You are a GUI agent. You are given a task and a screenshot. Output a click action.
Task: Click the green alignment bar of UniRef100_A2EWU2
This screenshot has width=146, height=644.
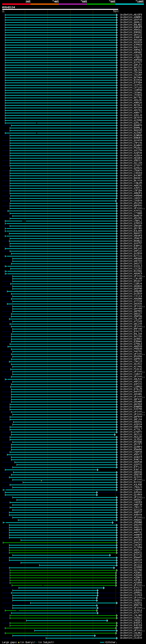click(x=63, y=572)
